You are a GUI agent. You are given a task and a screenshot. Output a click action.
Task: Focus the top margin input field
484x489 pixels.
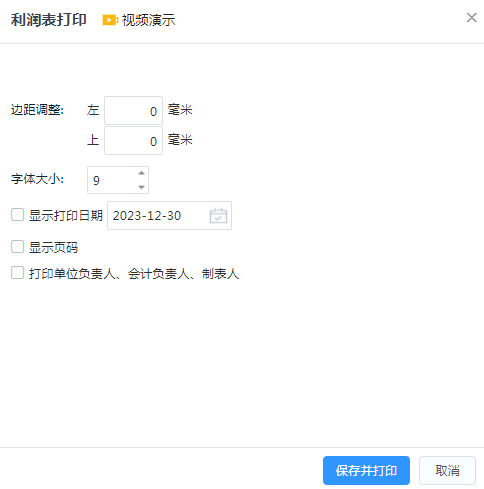(133, 141)
